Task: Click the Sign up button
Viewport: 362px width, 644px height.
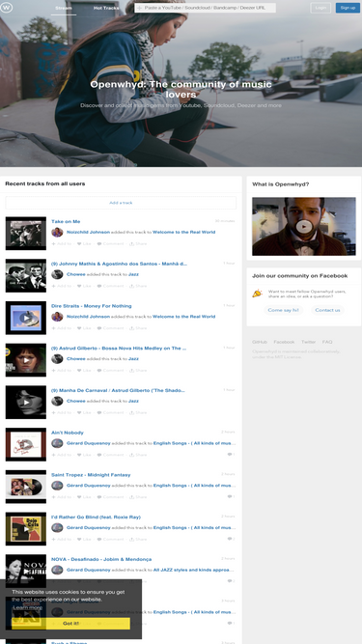Action: pyautogui.click(x=348, y=8)
